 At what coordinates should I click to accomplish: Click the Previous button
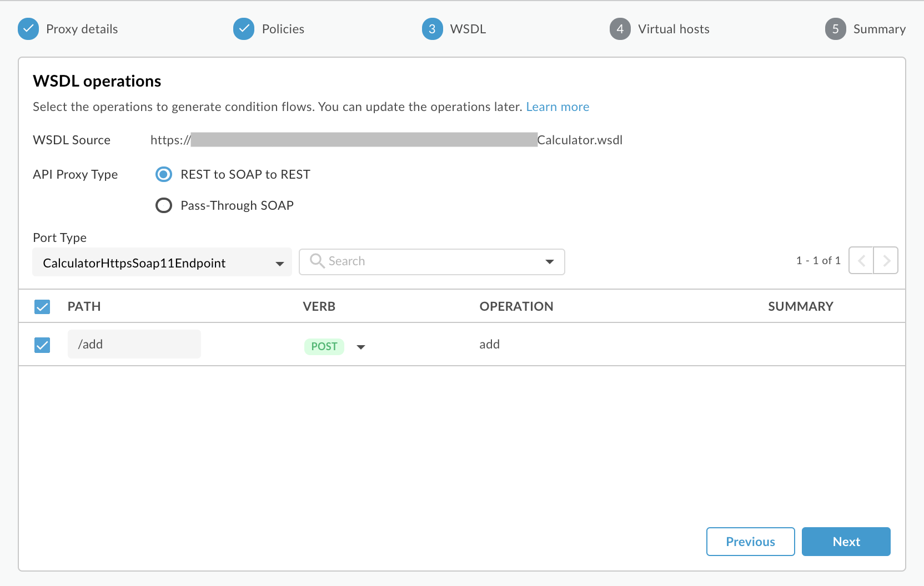point(750,542)
